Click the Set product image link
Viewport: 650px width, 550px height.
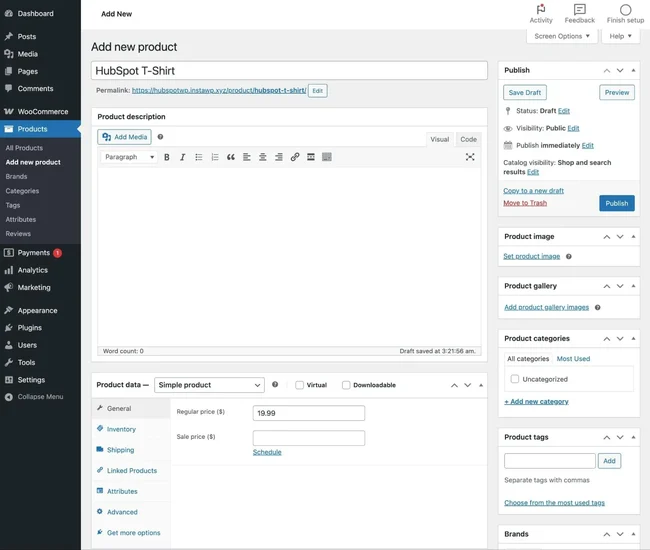pyautogui.click(x=531, y=257)
